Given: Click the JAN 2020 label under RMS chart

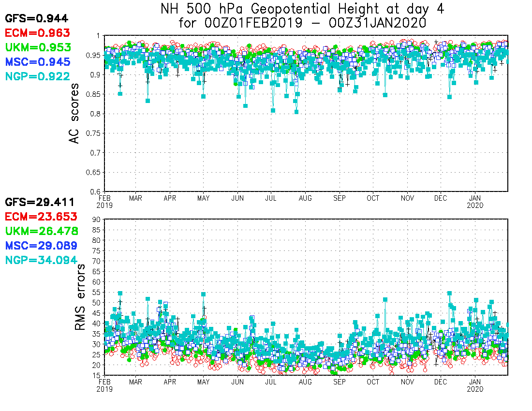Looking at the screenshot, I should (x=475, y=385).
